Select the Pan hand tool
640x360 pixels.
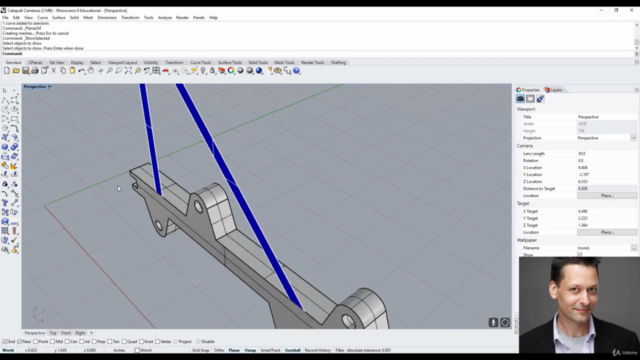point(91,71)
